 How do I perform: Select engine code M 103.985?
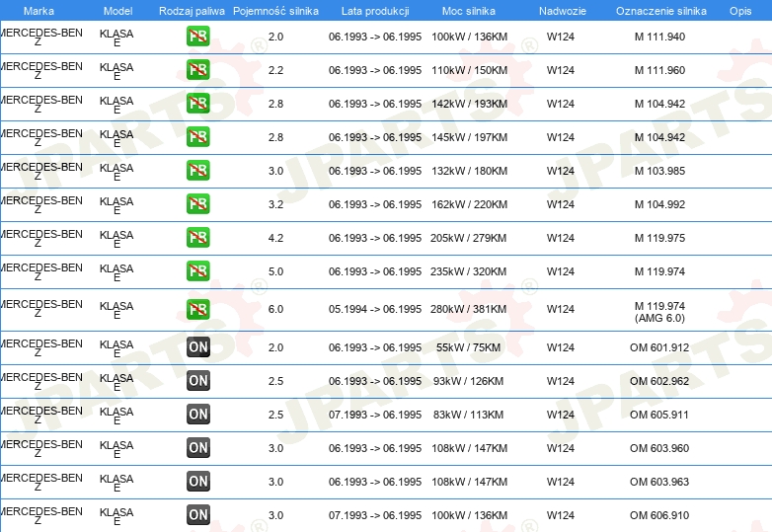[x=659, y=171]
